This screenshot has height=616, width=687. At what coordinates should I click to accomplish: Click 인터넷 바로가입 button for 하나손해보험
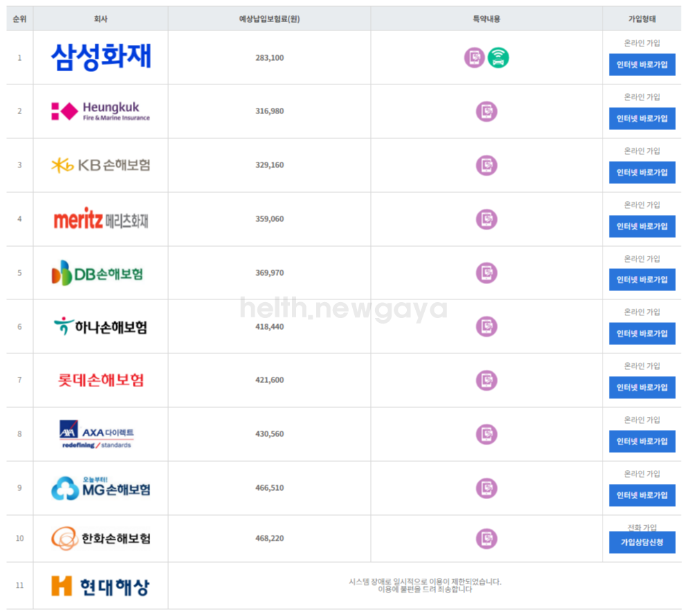tap(642, 334)
